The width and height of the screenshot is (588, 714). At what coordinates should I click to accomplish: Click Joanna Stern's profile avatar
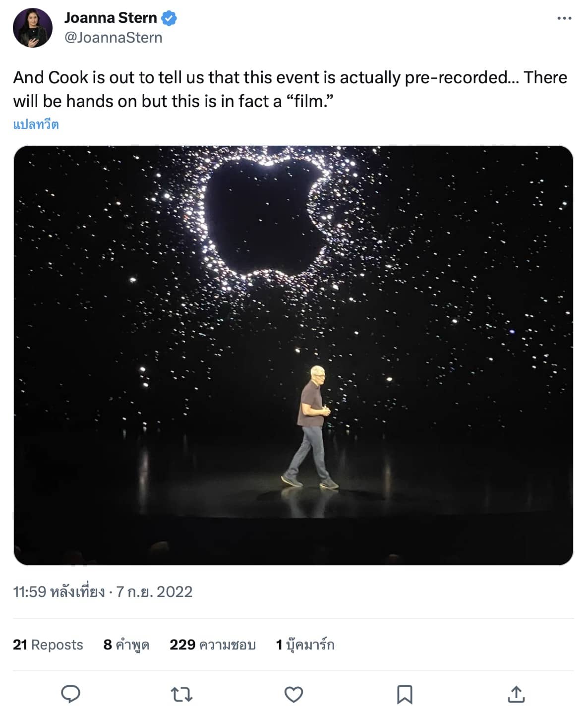click(x=33, y=28)
